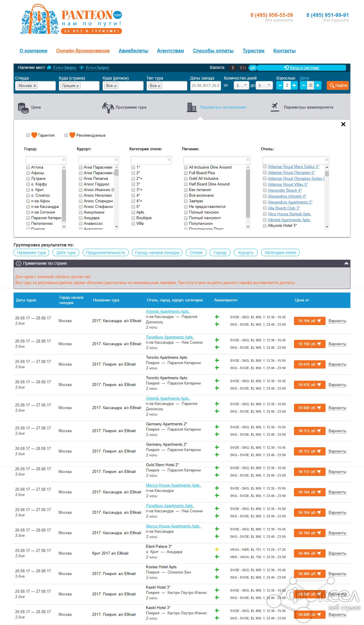Open minimum days dropdown
Image resolution: width=364 pixels, height=625 pixels.
pos(241,85)
